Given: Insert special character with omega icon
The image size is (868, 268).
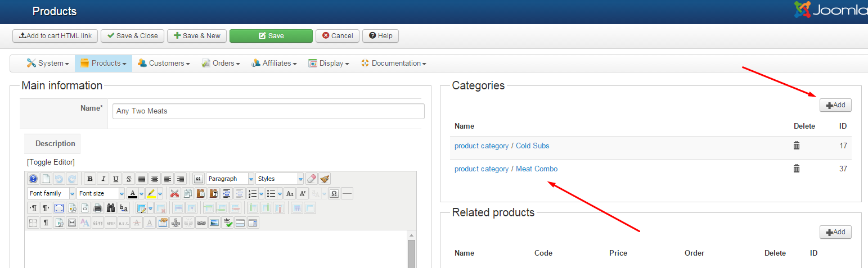Looking at the screenshot, I should (334, 194).
